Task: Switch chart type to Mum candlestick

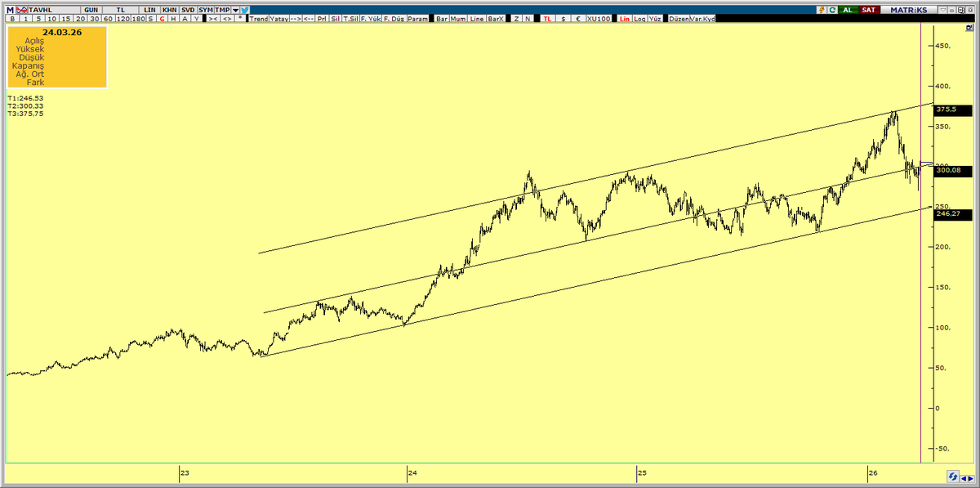Action: (457, 18)
